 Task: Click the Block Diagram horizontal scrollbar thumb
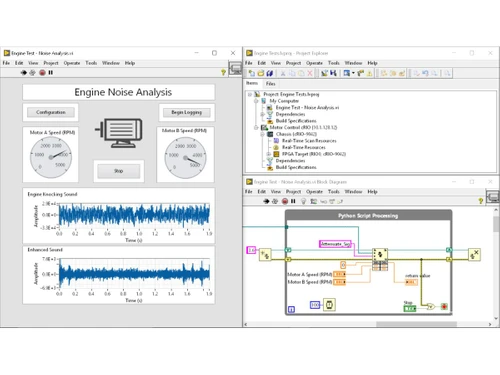(x=416, y=324)
